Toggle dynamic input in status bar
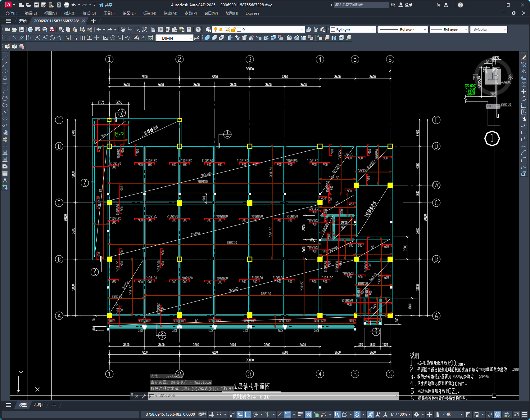Image resolution: width=530 pixels, height=420 pixels. (240, 414)
